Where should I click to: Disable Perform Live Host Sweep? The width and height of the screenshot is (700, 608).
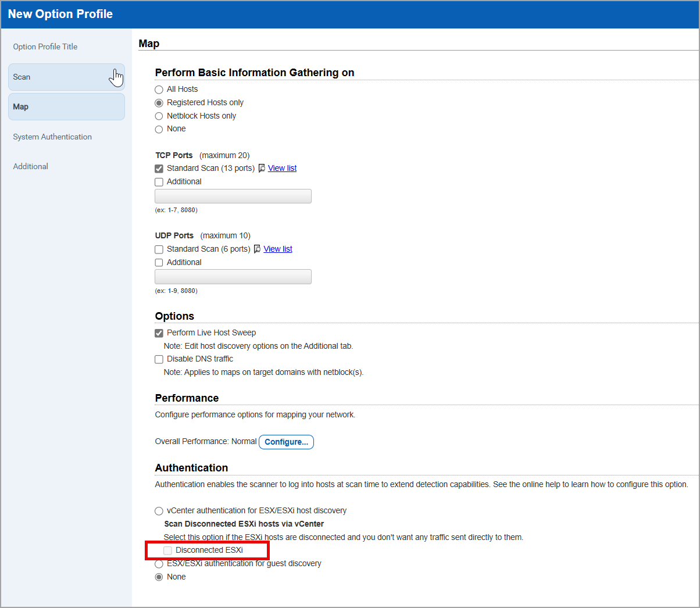(x=159, y=332)
